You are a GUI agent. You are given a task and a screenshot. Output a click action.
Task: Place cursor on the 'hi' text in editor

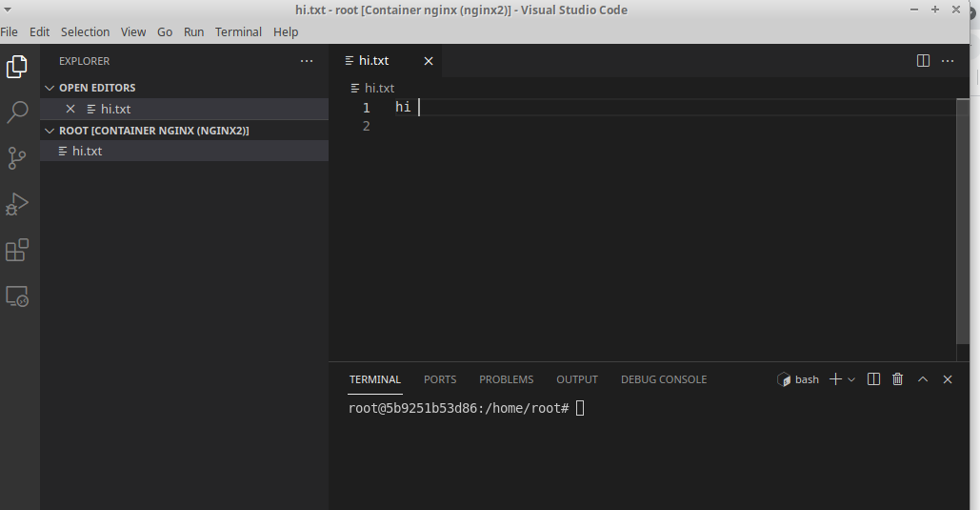[x=403, y=107]
